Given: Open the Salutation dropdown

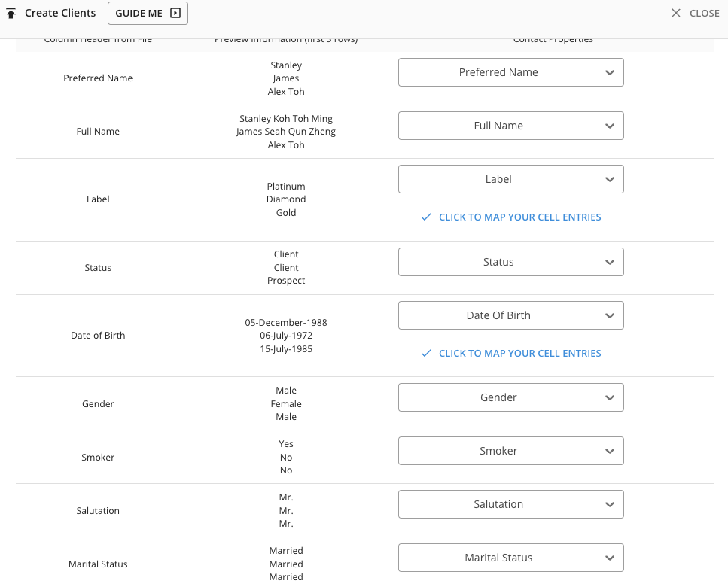Looking at the screenshot, I should point(510,504).
